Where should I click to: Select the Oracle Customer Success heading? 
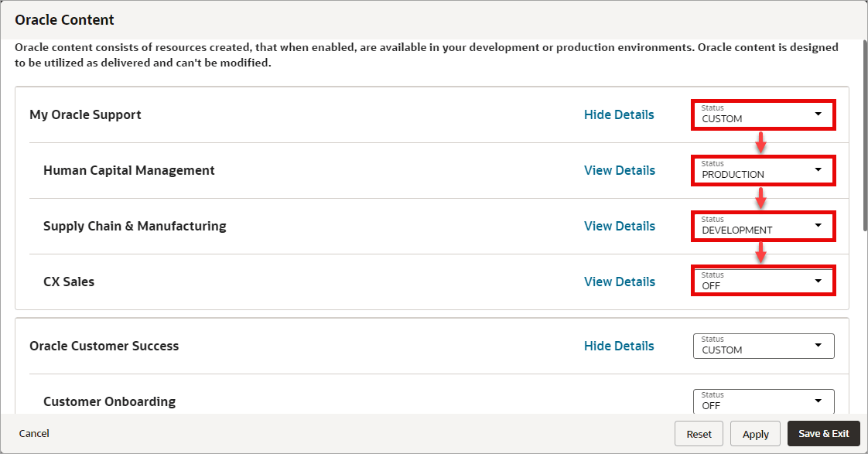[104, 346]
